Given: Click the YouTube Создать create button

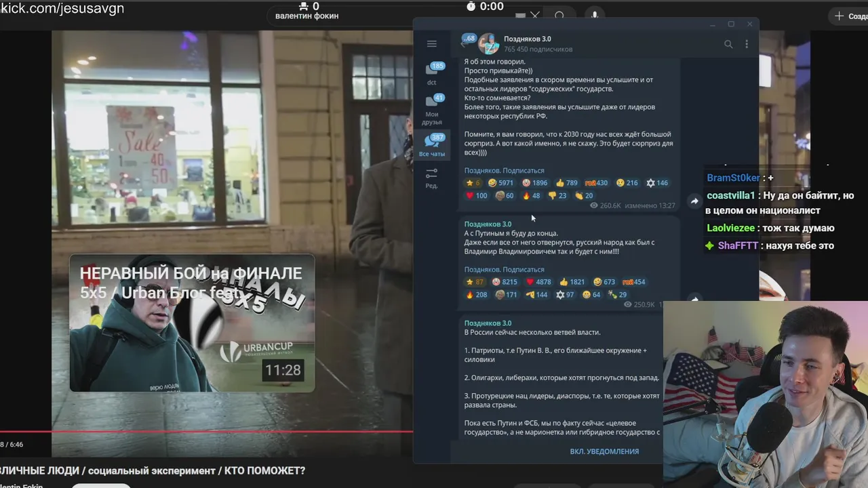Looking at the screenshot, I should point(850,16).
